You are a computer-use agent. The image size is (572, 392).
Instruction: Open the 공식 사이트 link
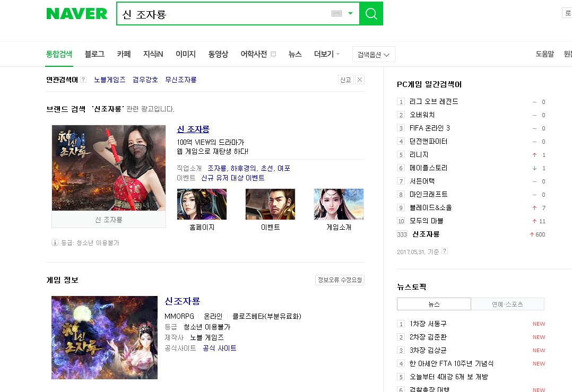click(x=220, y=349)
